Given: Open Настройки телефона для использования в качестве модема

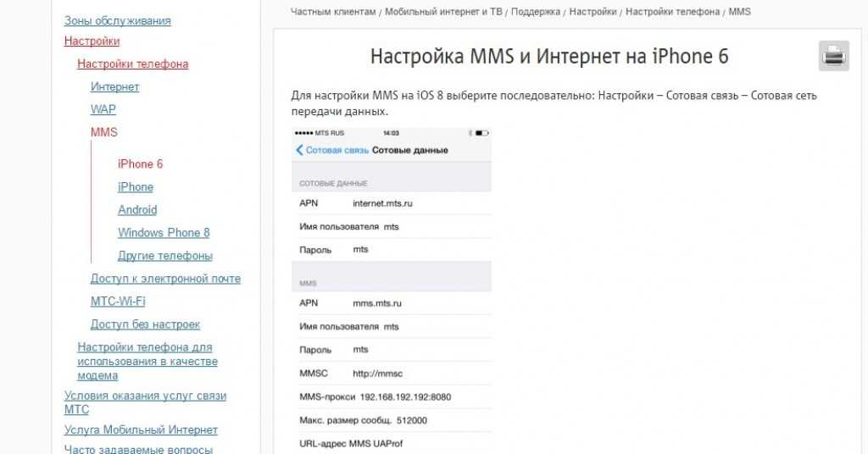Looking at the screenshot, I should [147, 361].
